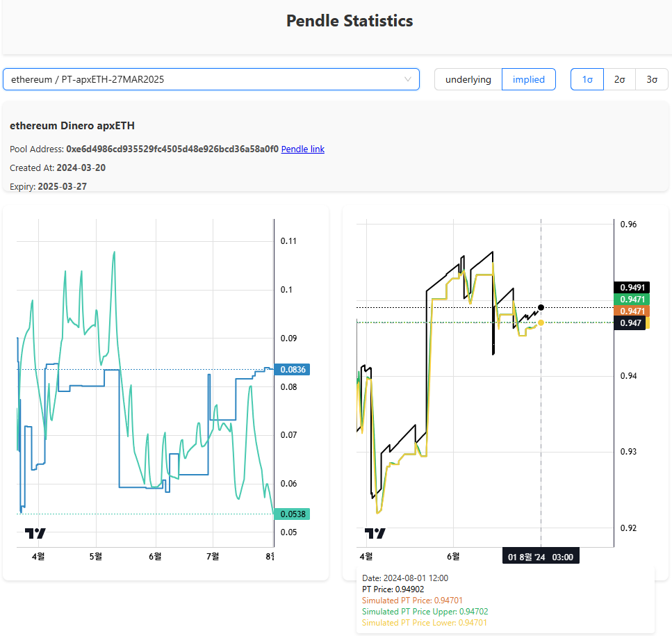The height and width of the screenshot is (636, 672).
Task: Click the PT Price: 0.94902 tooltip line
Action: [393, 589]
